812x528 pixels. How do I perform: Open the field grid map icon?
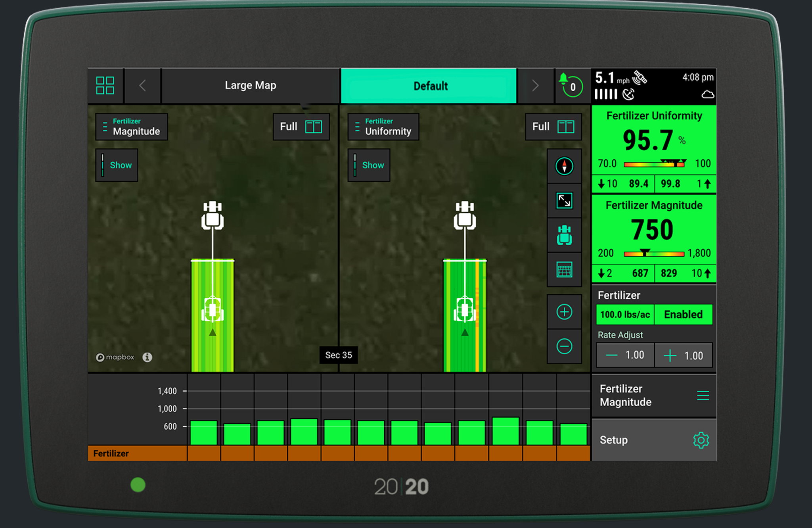[564, 270]
